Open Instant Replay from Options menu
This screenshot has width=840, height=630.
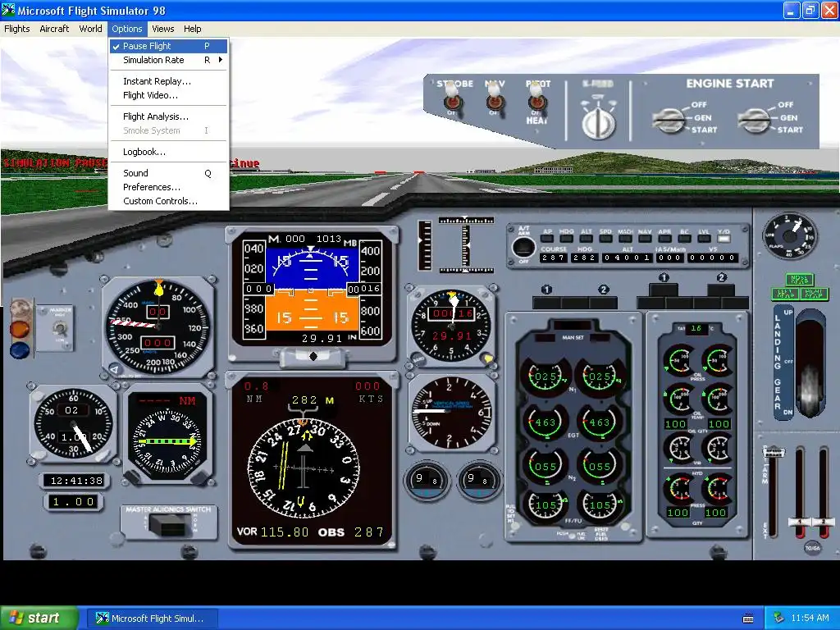coord(169,81)
